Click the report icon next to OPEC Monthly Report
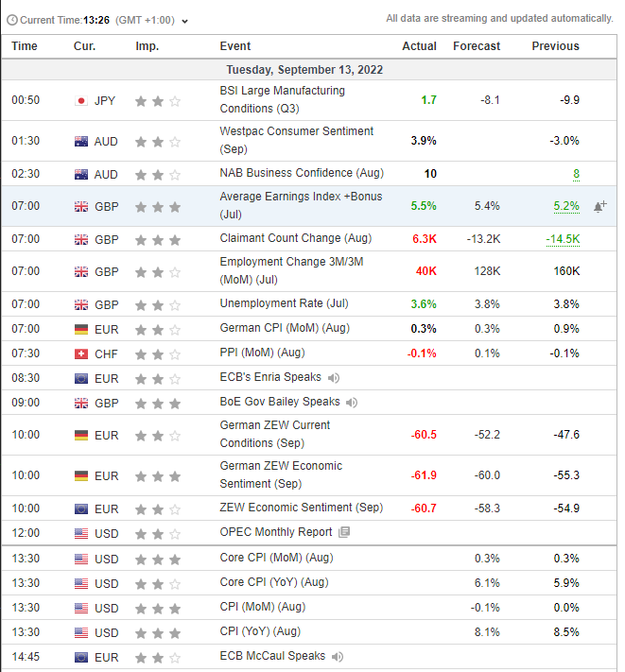The width and height of the screenshot is (625, 672). coord(344,533)
